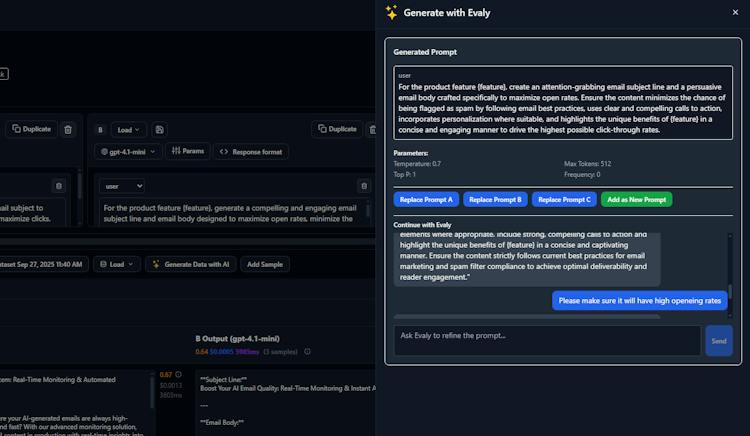This screenshot has width=750, height=436.
Task: Click Duplicate in the panel left of prompt B
Action: 32,129
